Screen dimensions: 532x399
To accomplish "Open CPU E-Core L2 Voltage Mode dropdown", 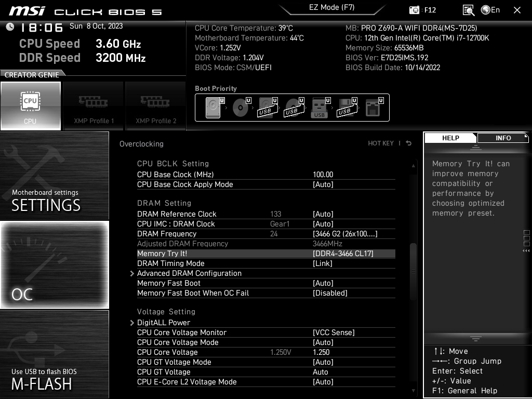I will pos(323,381).
